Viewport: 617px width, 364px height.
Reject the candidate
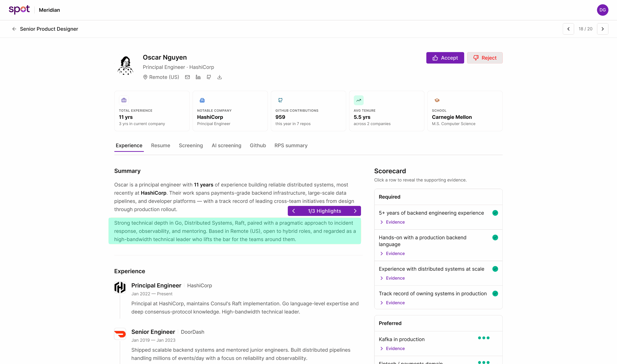tap(485, 58)
